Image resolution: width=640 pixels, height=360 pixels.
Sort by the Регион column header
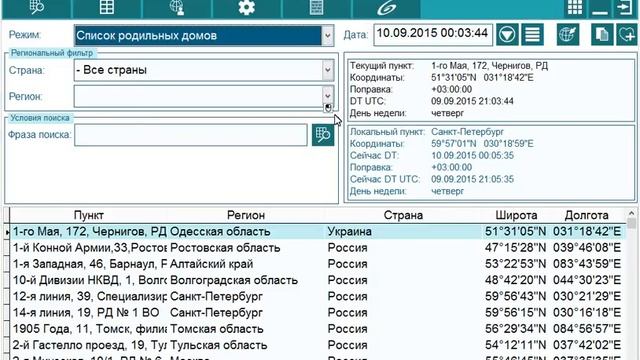pyautogui.click(x=246, y=215)
